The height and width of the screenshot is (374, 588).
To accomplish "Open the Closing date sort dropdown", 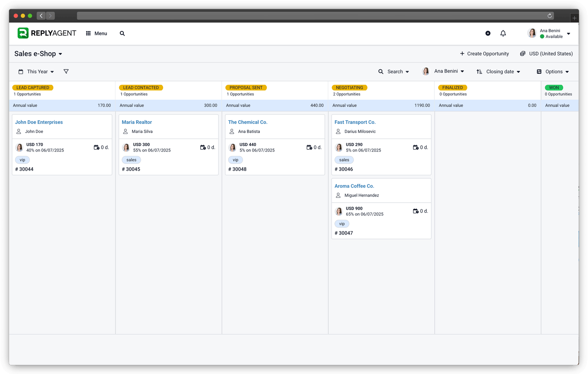I will (498, 72).
